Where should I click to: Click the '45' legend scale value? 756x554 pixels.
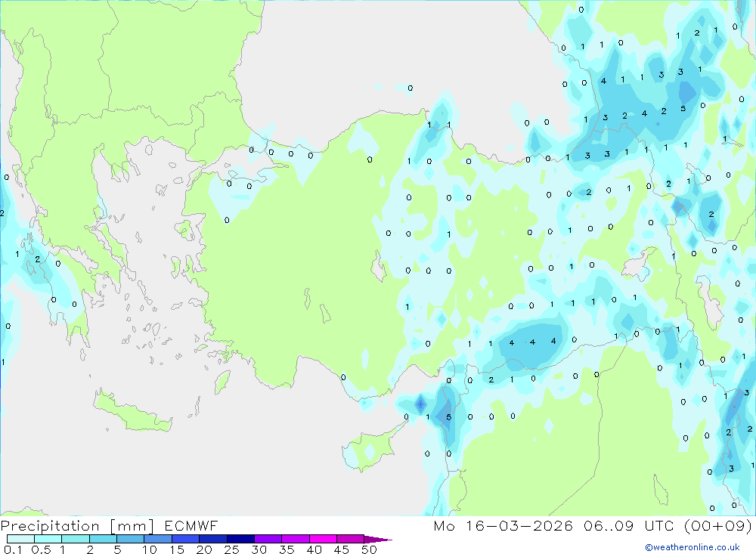click(342, 549)
